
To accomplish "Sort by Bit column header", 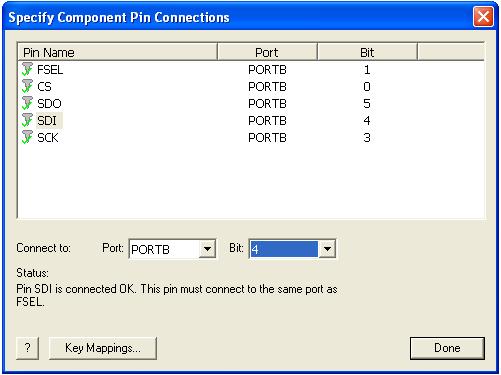I will [367, 52].
